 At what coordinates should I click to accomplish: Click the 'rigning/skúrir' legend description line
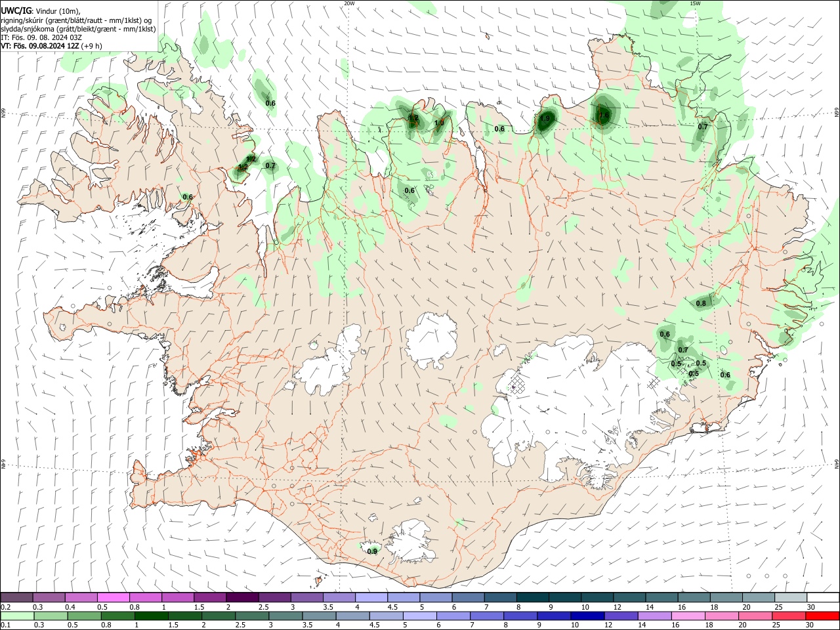point(76,20)
